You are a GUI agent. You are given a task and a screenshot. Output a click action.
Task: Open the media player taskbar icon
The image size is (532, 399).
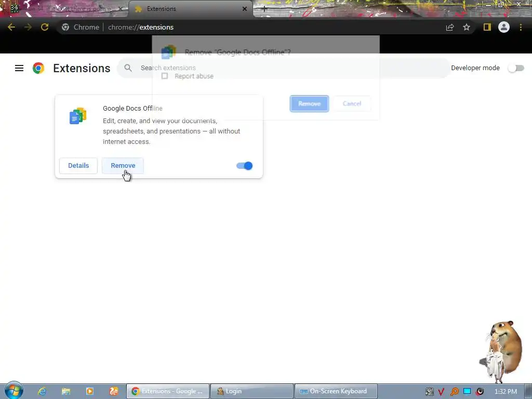point(89,391)
